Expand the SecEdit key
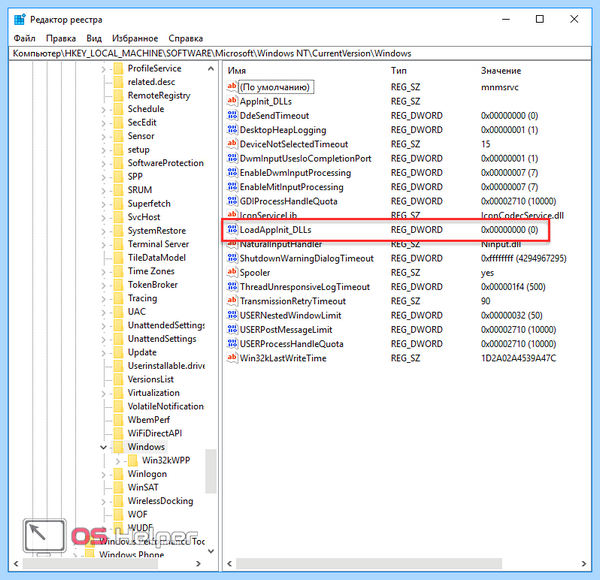Image resolution: width=600 pixels, height=580 pixels. [103, 123]
